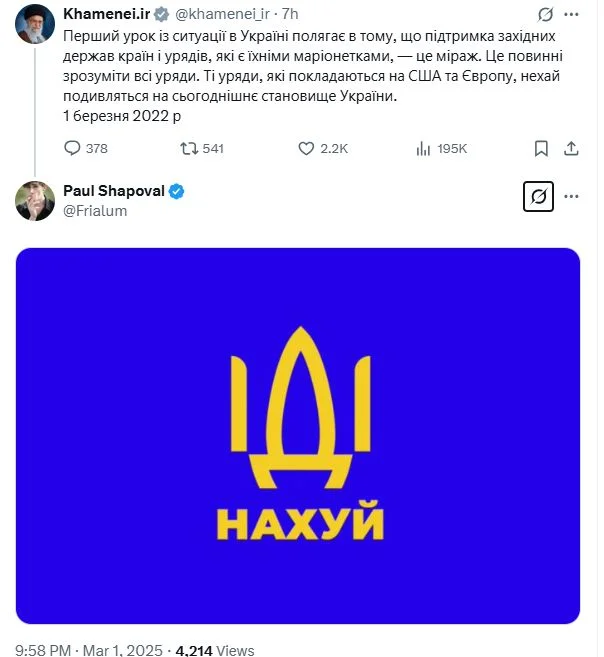Viewport: 604px width, 657px height.
Task: Bookmark the Khamenei.ir tweet
Action: tap(541, 148)
